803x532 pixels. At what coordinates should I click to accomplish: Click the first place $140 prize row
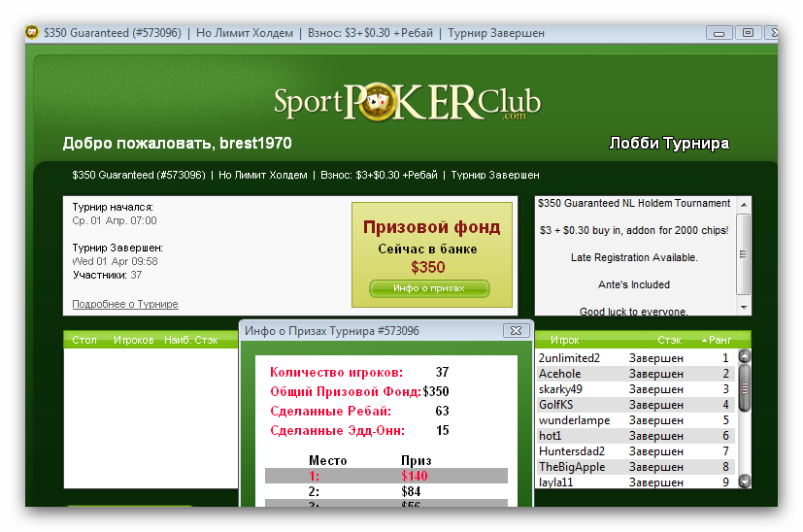pyautogui.click(x=386, y=476)
